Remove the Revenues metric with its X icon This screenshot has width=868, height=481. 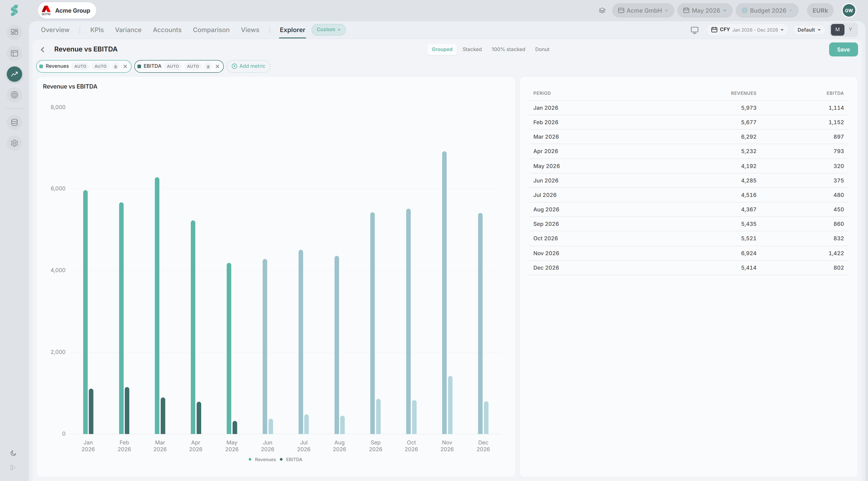[x=125, y=66]
